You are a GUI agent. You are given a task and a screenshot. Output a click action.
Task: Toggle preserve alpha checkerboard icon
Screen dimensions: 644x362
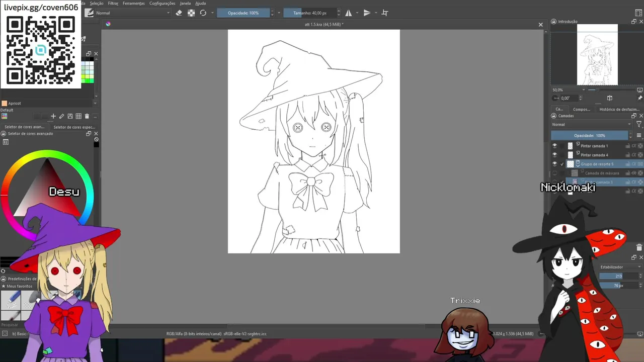coord(191,13)
